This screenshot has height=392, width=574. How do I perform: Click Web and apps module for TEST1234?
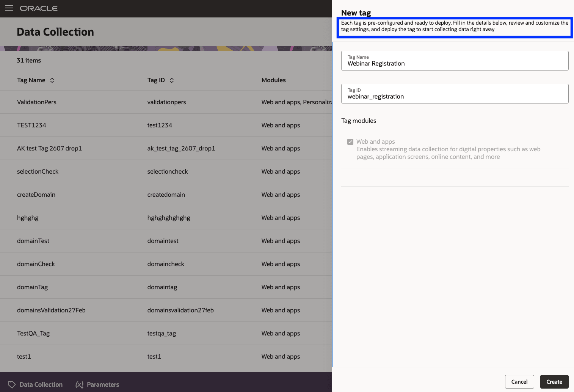click(281, 125)
